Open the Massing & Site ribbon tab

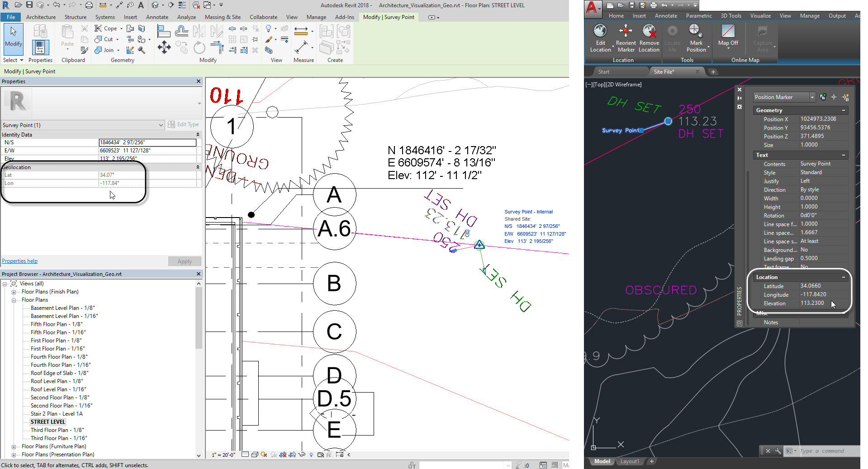point(223,17)
